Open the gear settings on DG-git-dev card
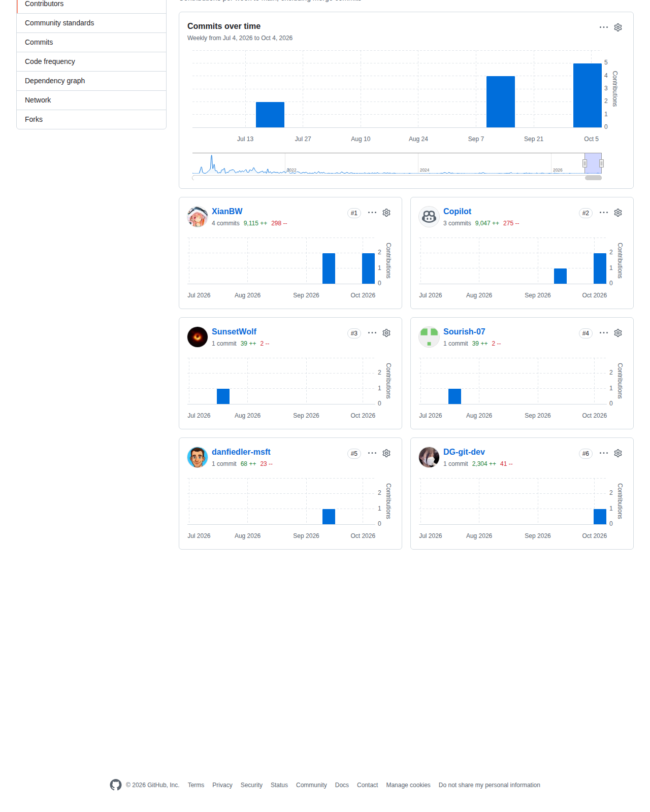Screen dimensions: 650x812 pyautogui.click(x=618, y=453)
